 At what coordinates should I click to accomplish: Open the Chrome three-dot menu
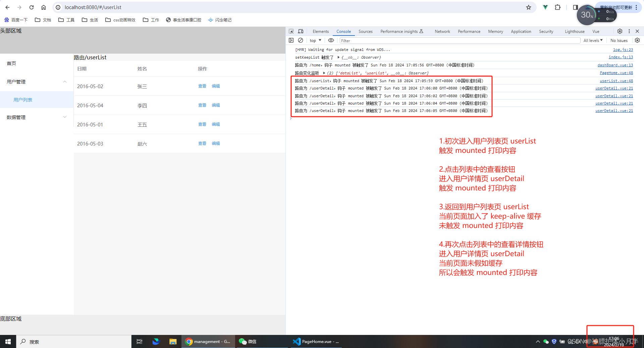click(636, 7)
